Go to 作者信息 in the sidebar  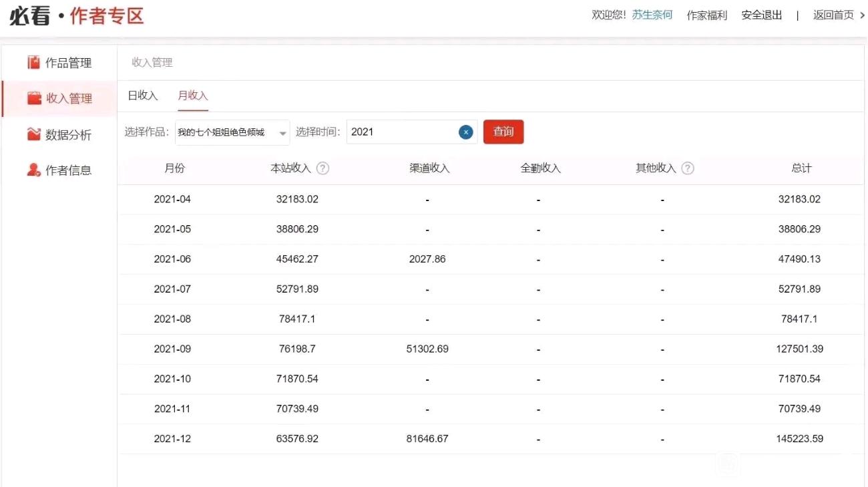[68, 170]
